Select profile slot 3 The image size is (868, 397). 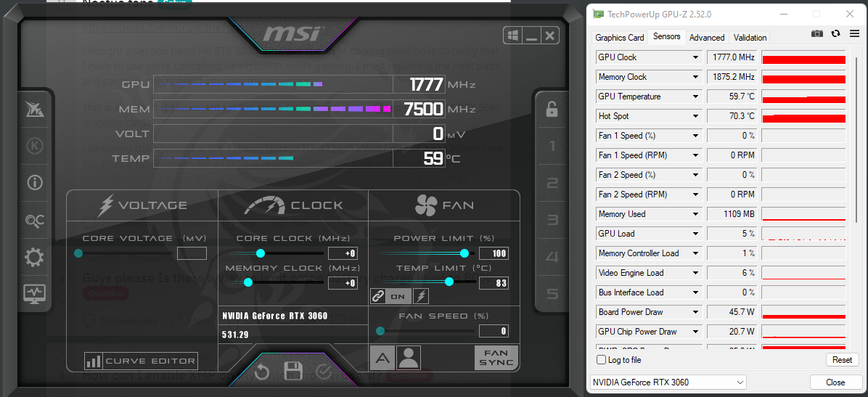(x=552, y=220)
